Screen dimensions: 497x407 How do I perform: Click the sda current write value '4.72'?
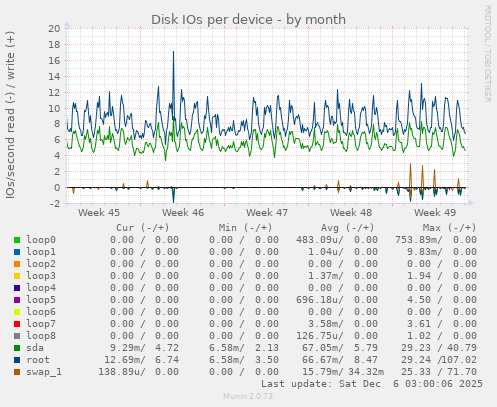(167, 348)
